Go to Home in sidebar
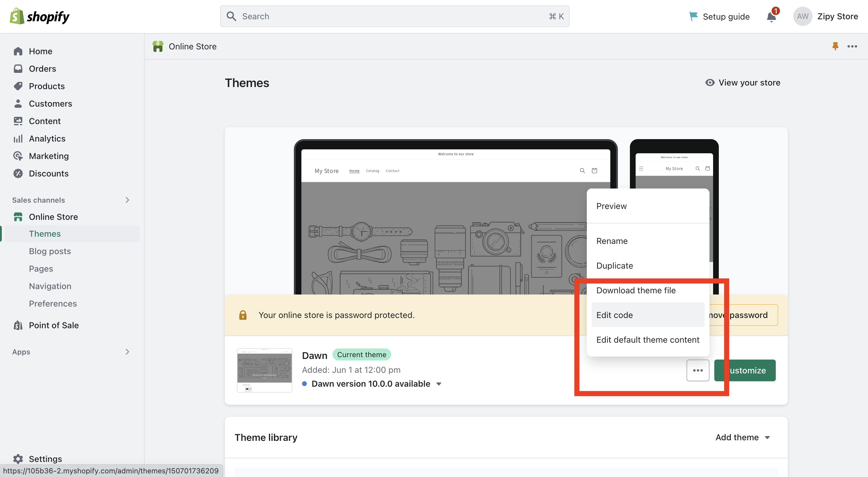Screen dimensions: 868x477 coord(40,51)
